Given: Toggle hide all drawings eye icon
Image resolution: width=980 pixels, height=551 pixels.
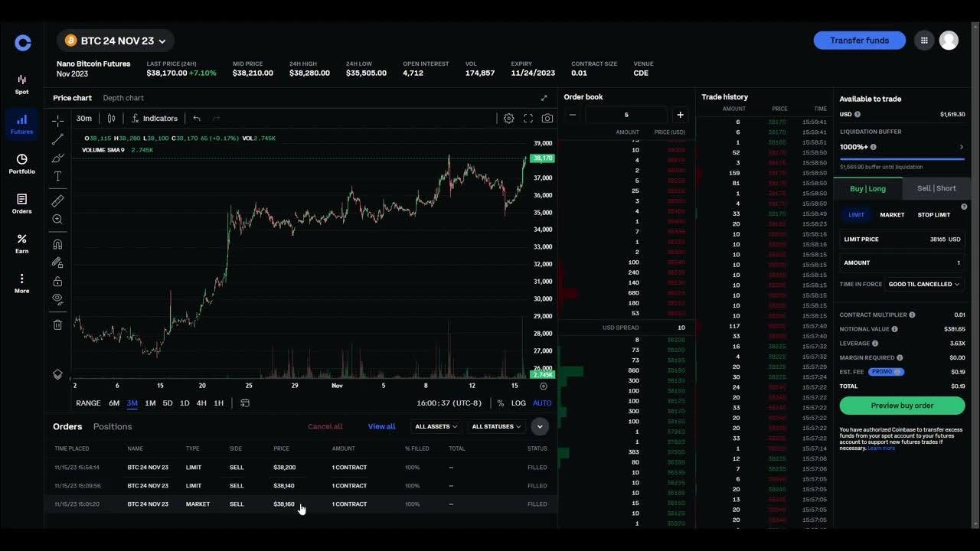Looking at the screenshot, I should click(x=57, y=299).
